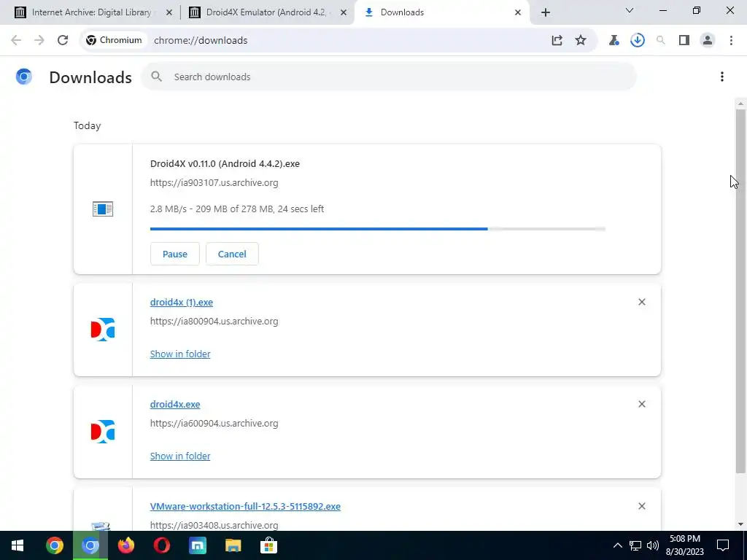
Task: Show droid4x.exe in folder
Action: [x=180, y=456]
